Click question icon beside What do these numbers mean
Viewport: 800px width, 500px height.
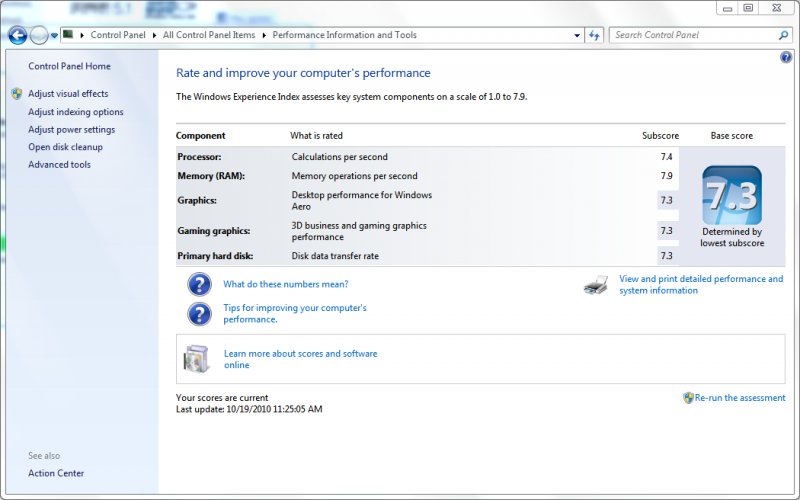tap(199, 284)
